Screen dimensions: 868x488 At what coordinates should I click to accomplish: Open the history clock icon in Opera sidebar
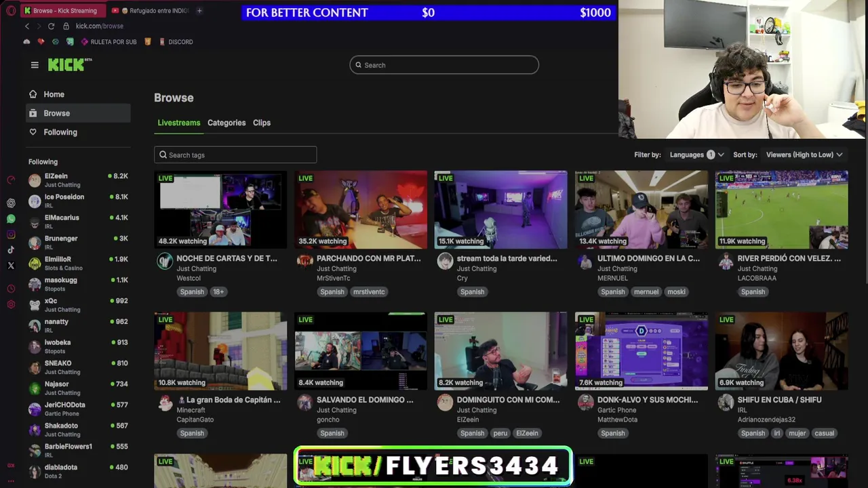click(x=11, y=289)
